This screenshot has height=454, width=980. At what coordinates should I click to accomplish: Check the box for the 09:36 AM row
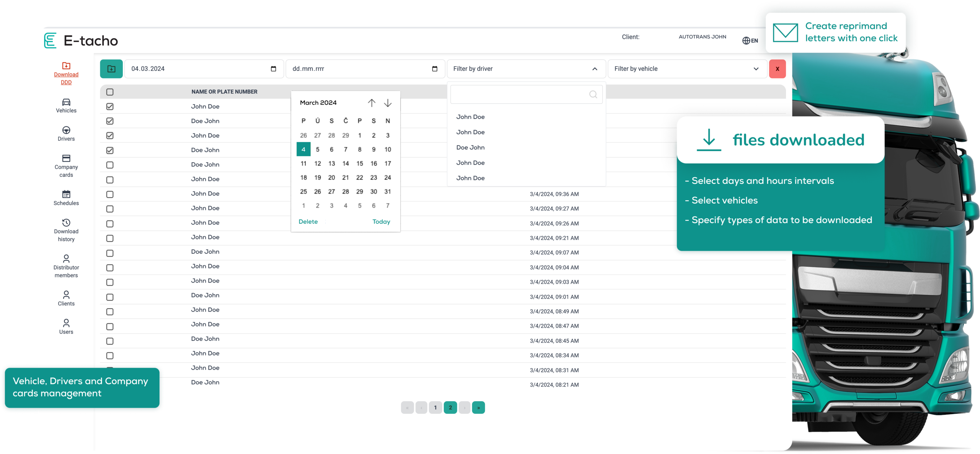tap(110, 194)
